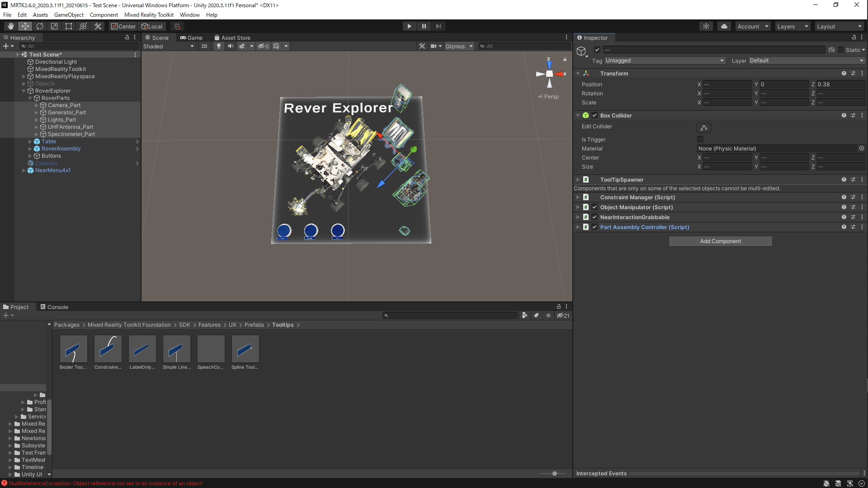
Task: Enable the Is Trigger checkbox
Action: pyautogui.click(x=700, y=139)
